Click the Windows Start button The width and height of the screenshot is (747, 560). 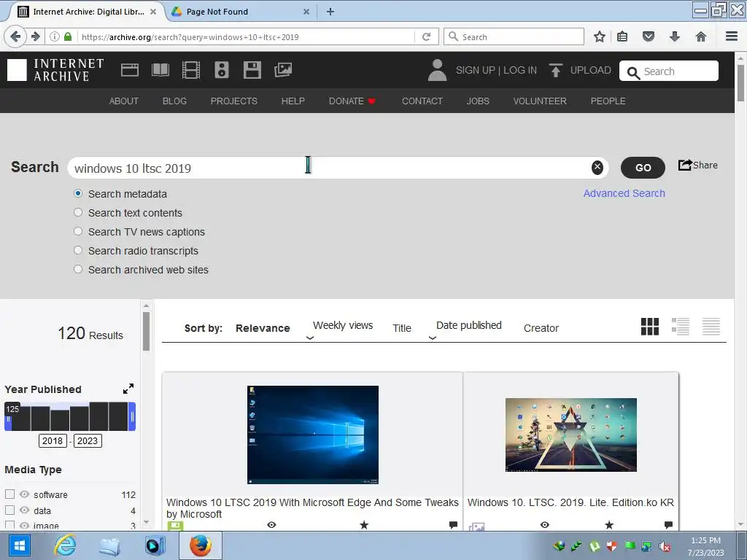click(19, 545)
